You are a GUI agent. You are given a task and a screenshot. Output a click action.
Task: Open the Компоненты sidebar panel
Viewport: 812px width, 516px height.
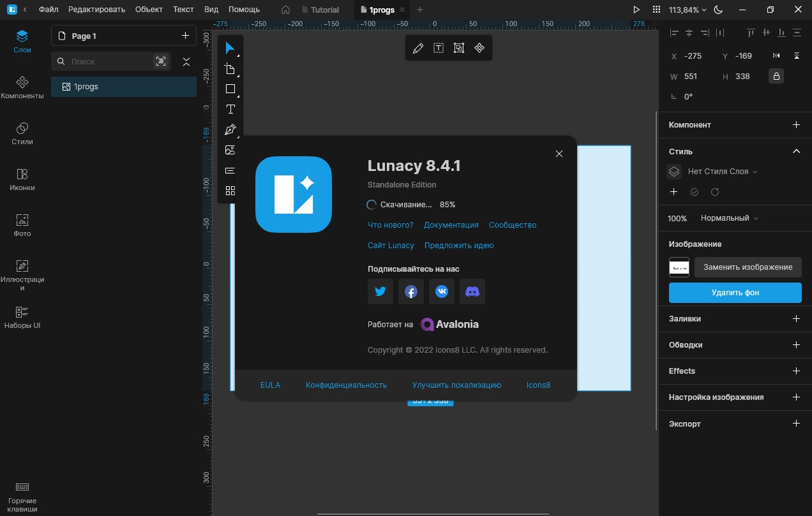tap(22, 87)
